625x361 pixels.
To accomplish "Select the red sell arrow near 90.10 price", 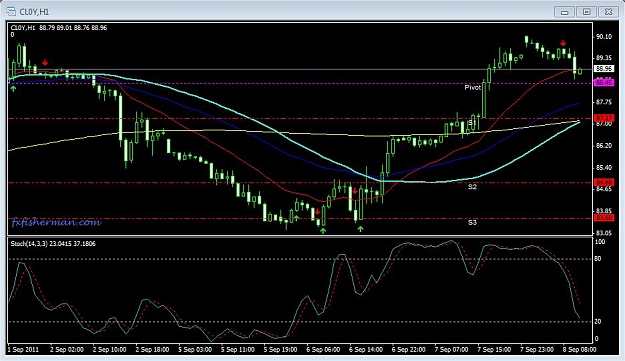I will 563,43.
